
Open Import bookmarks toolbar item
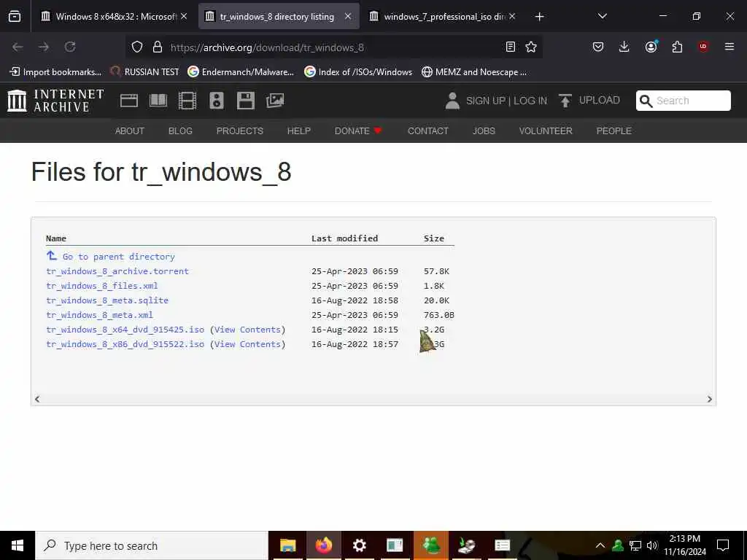(55, 72)
